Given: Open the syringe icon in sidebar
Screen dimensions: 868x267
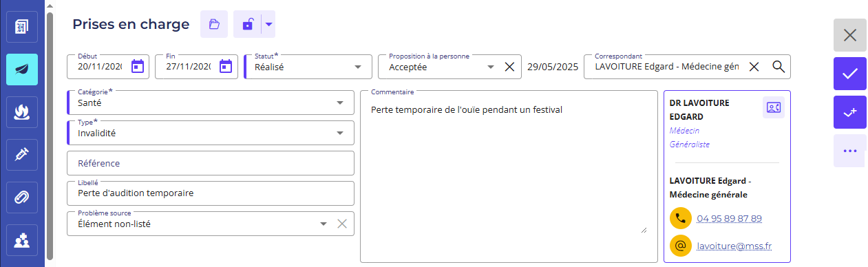Looking at the screenshot, I should click(x=22, y=155).
